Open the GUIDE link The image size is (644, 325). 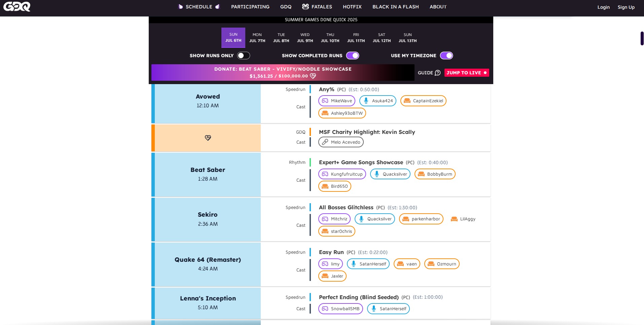click(429, 73)
